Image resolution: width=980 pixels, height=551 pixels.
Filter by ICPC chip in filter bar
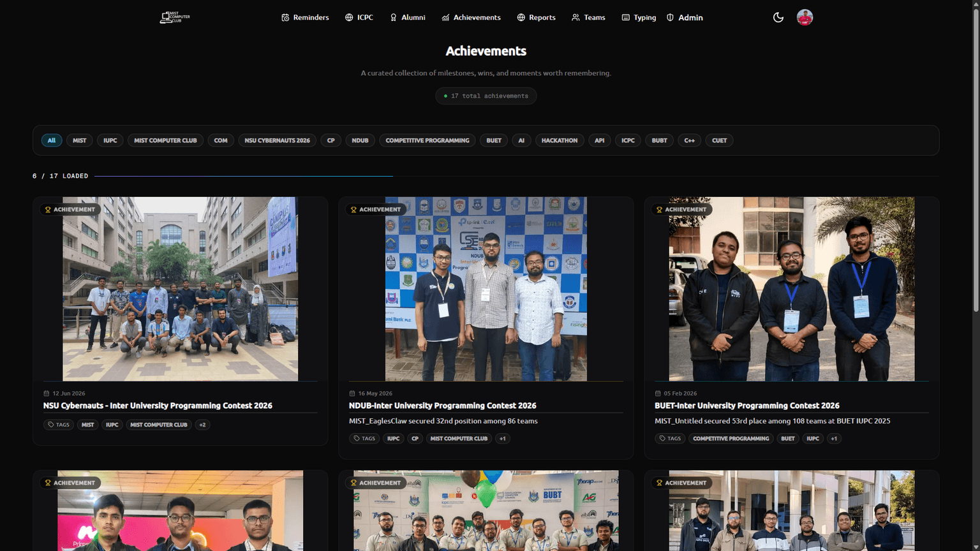(628, 140)
